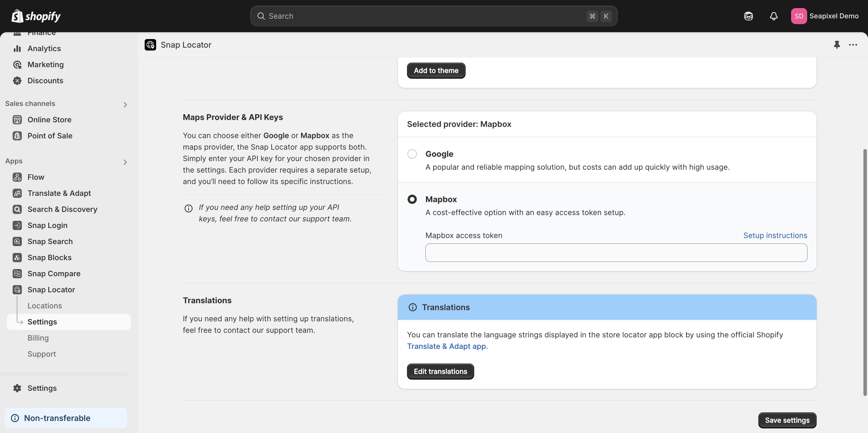The image size is (868, 433).
Task: Open the Billing submenu item
Action: [x=38, y=338]
